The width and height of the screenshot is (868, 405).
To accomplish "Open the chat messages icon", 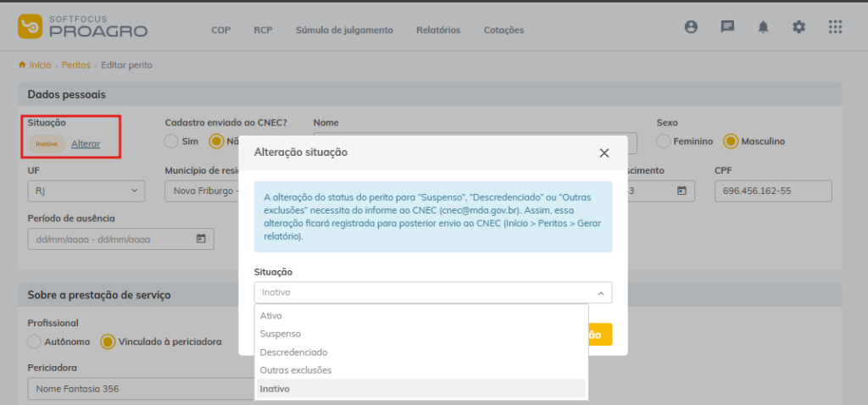I will 727,27.
